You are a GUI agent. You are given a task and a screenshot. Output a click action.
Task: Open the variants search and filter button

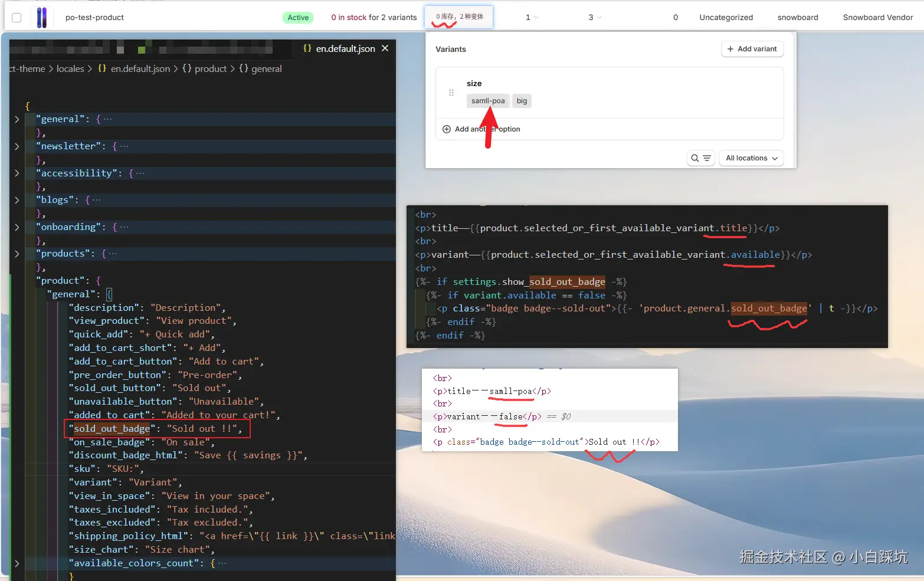(x=701, y=158)
